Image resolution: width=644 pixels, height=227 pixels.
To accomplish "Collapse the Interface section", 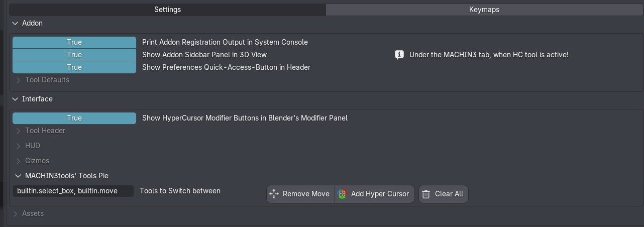I will click(15, 99).
